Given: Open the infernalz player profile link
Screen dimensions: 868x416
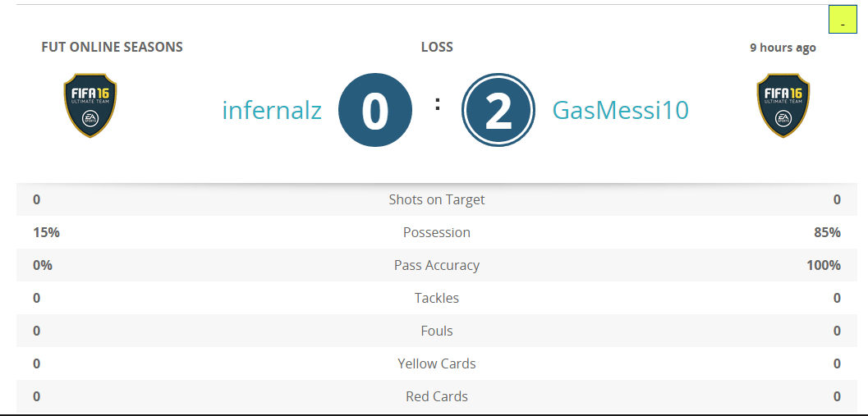Looking at the screenshot, I should pyautogui.click(x=272, y=110).
